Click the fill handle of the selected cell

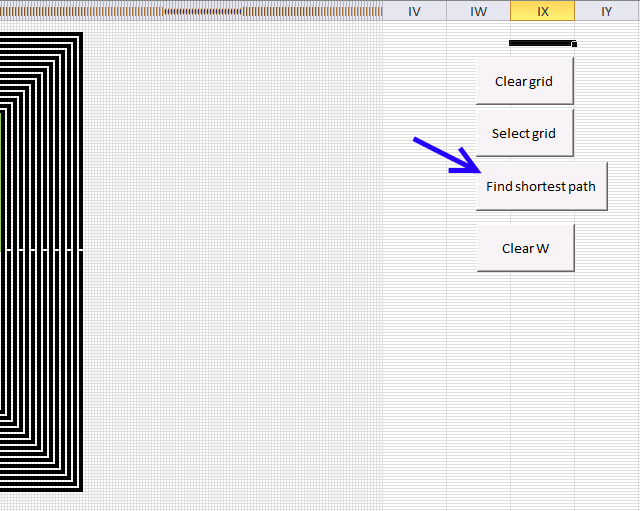pos(574,44)
